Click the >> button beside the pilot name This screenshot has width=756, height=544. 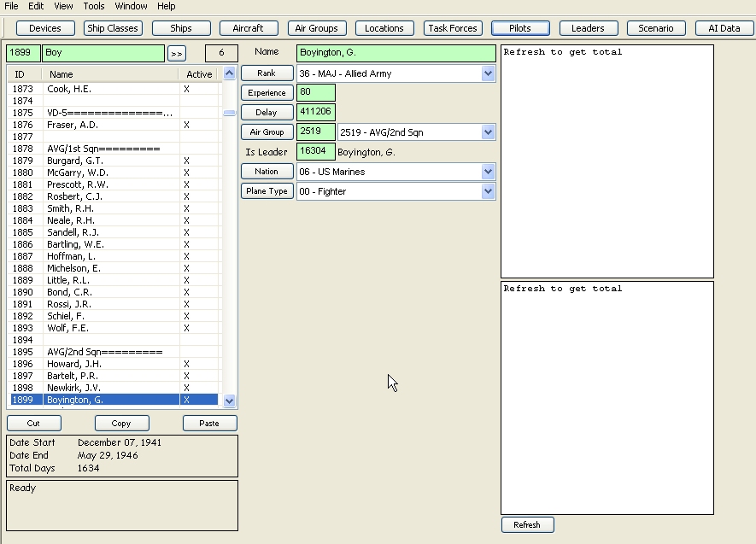click(x=177, y=52)
